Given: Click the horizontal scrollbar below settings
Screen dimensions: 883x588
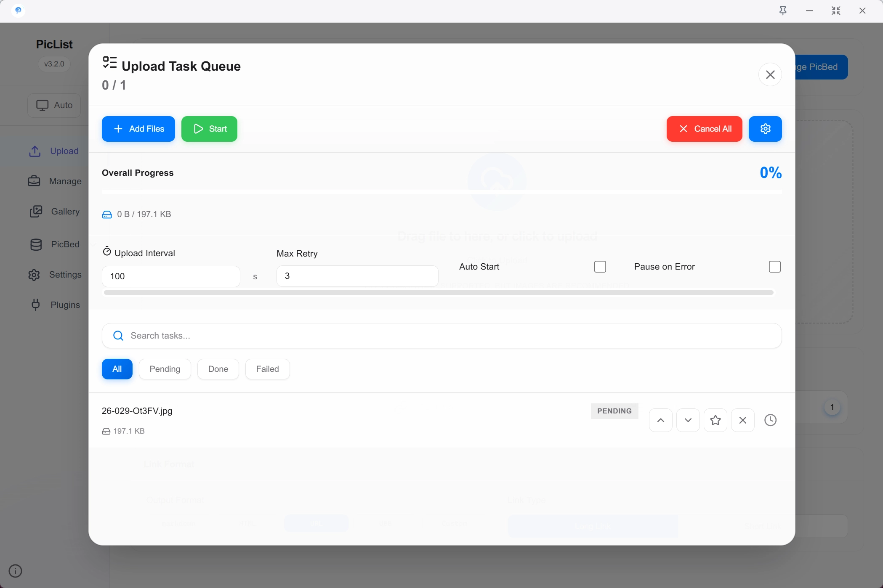Looking at the screenshot, I should (438, 292).
